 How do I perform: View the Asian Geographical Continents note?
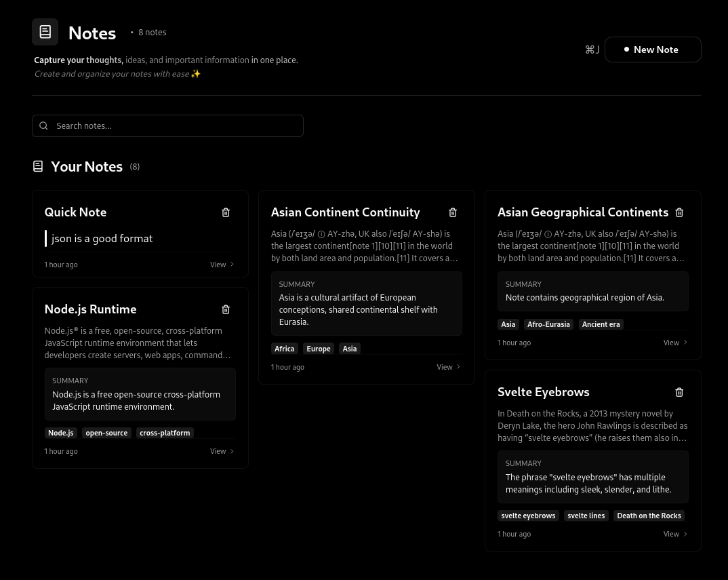(675, 343)
